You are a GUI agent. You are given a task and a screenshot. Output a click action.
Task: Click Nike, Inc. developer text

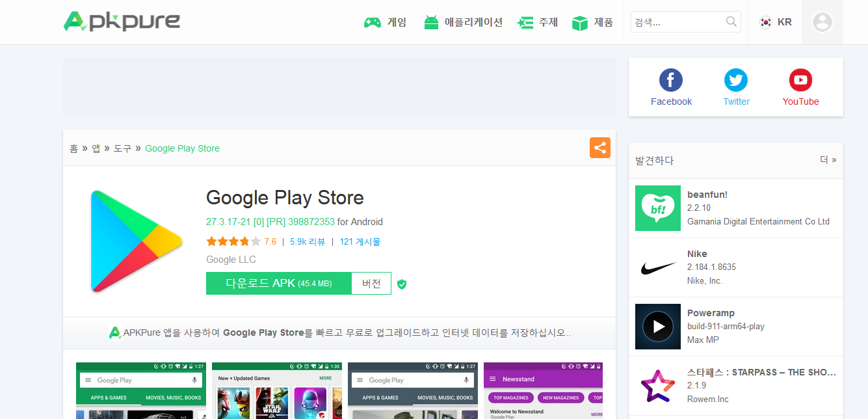(x=705, y=280)
